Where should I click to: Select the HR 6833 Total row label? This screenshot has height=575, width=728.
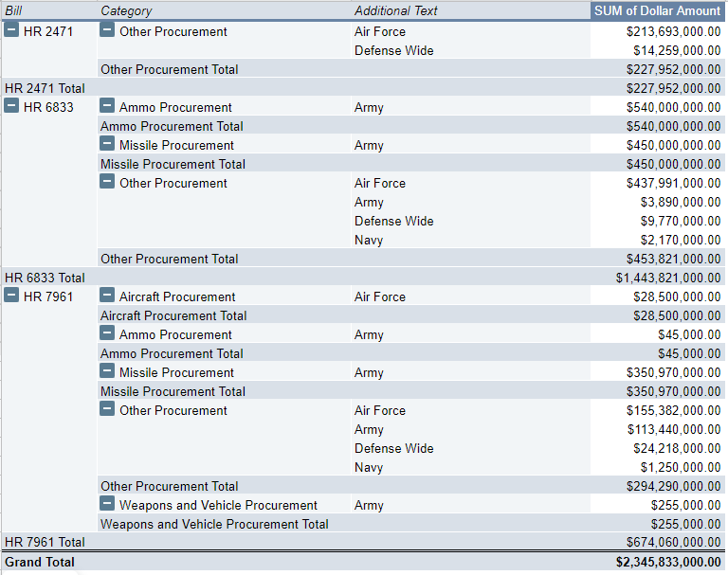[45, 278]
